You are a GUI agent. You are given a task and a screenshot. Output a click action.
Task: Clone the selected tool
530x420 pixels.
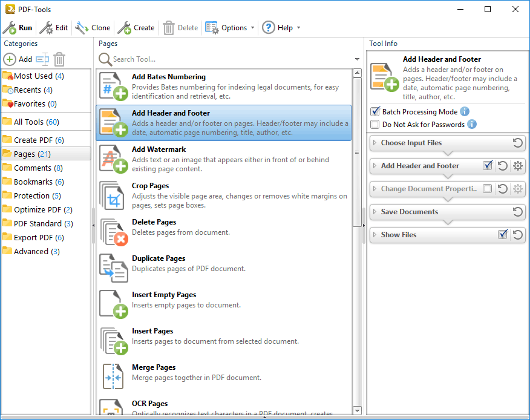point(93,28)
